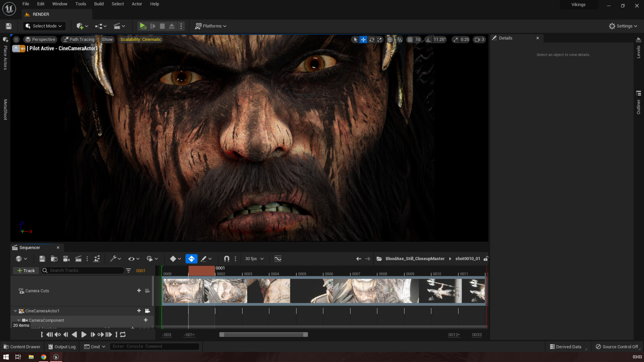Screen dimensions: 644x362
Task: Open the Place Actors side panel
Action: click(5, 54)
